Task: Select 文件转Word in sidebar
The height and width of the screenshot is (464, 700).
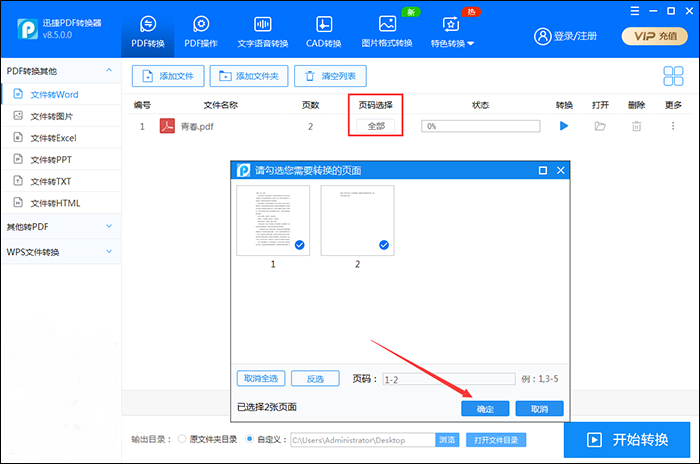Action: point(61,94)
